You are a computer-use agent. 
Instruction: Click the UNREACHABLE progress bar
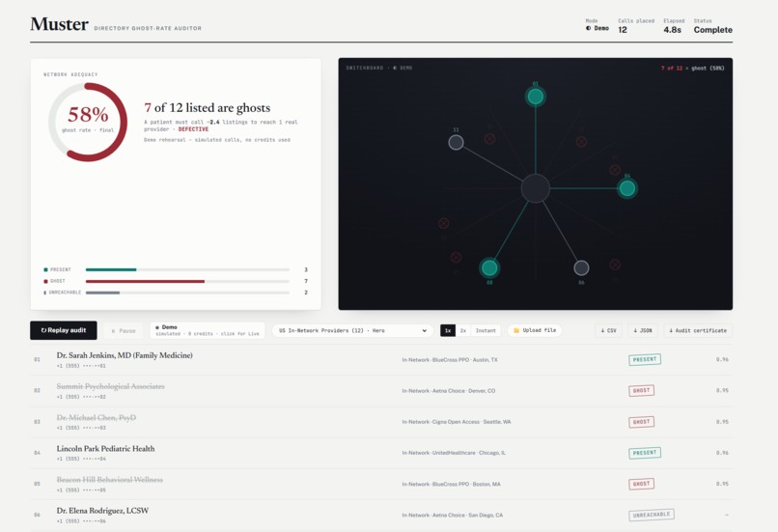[187, 293]
